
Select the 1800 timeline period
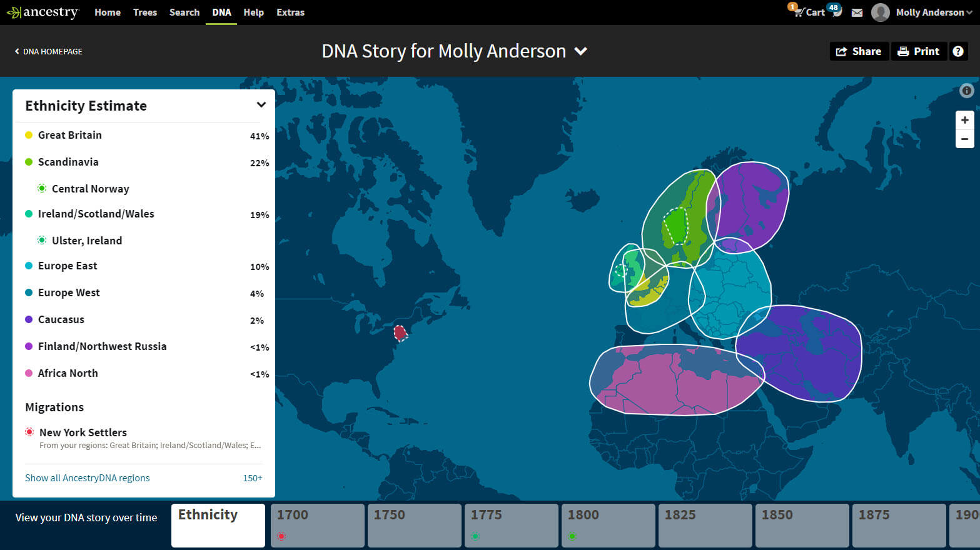click(609, 526)
